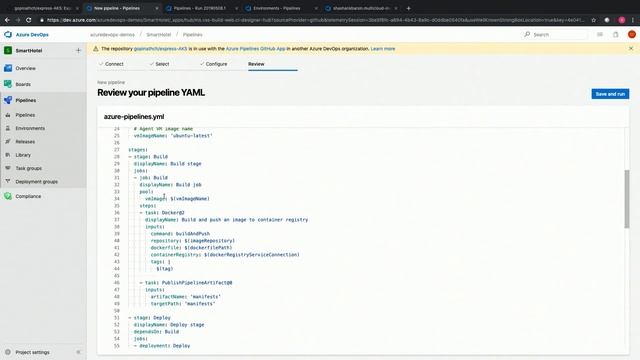Viewport: 640px width, 360px height.
Task: Open Releases sub-item icon
Action: (8, 142)
